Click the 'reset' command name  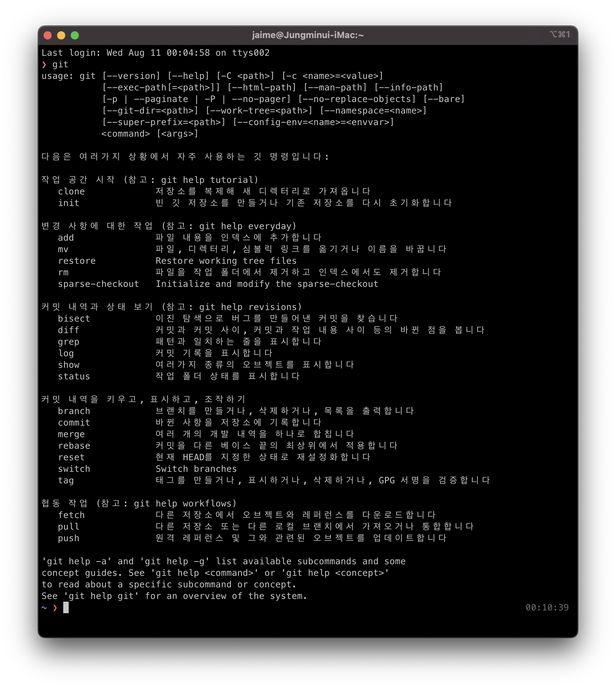[71, 458]
